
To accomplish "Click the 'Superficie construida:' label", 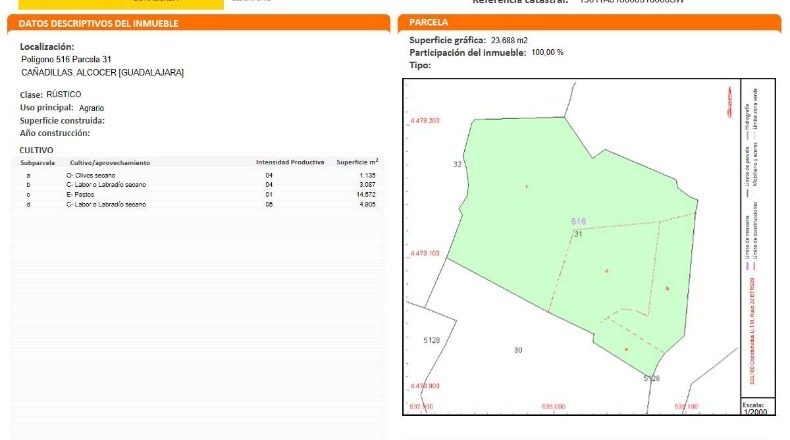I will [62, 121].
